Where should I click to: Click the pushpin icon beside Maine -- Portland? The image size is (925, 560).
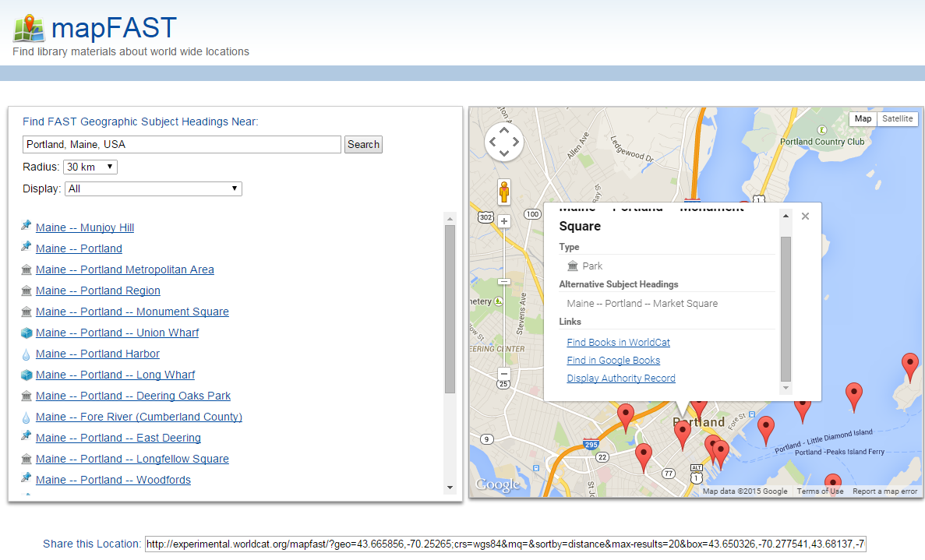[x=26, y=247]
